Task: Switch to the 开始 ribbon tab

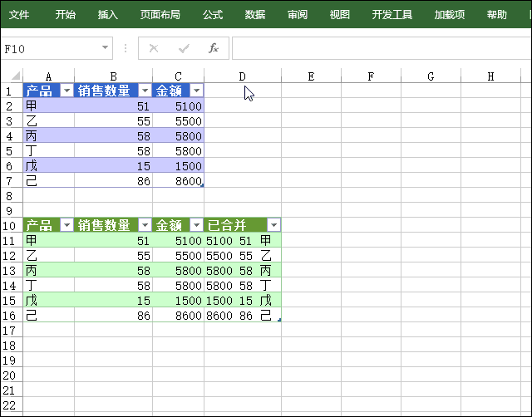Action: pos(65,15)
